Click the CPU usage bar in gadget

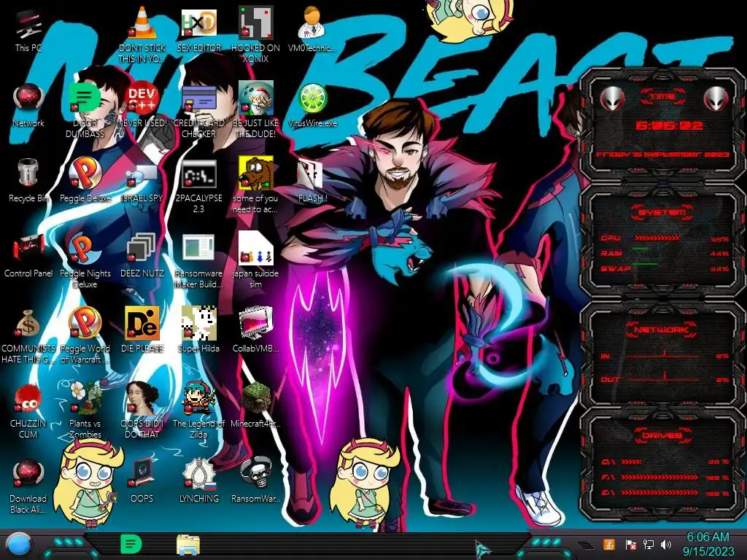(657, 238)
